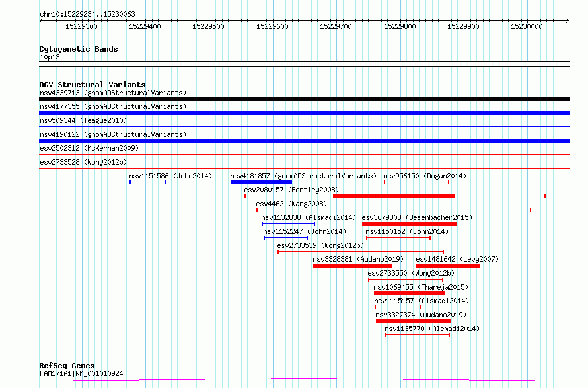Image resolution: width=588 pixels, height=388 pixels.
Task: Click nsv4339713 (gnomADStructuralVariants) label text
Action: tap(113, 93)
